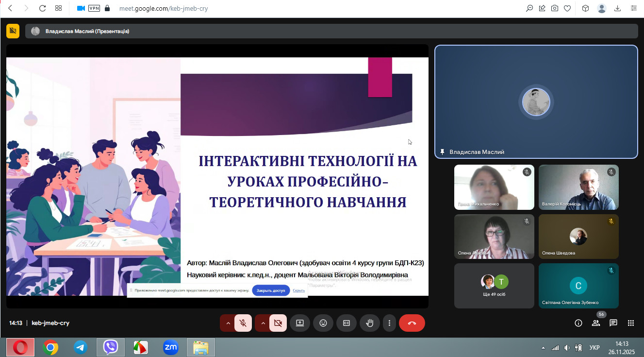Click the blue 'Закрыть доступ' button
The width and height of the screenshot is (644, 357).
pos(271,290)
